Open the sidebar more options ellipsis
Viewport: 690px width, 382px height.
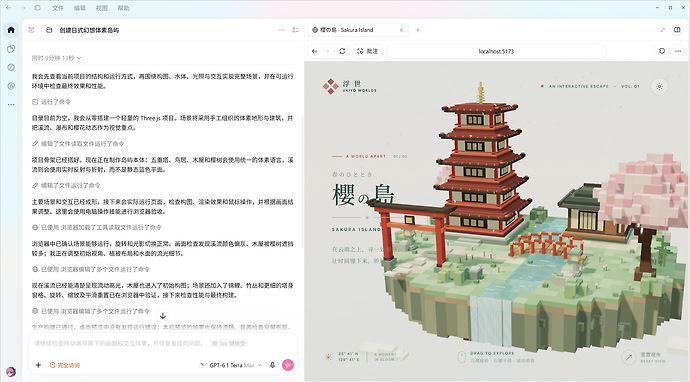pyautogui.click(x=11, y=104)
